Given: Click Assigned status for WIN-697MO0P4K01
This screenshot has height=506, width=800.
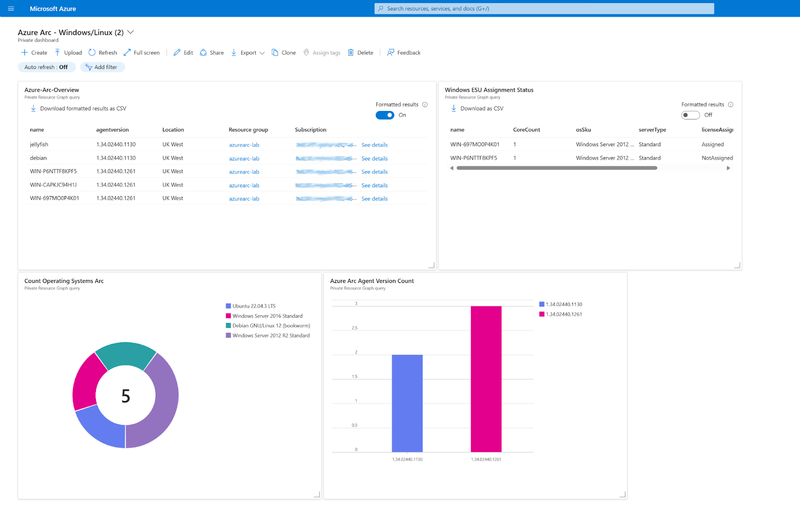Looking at the screenshot, I should point(712,144).
